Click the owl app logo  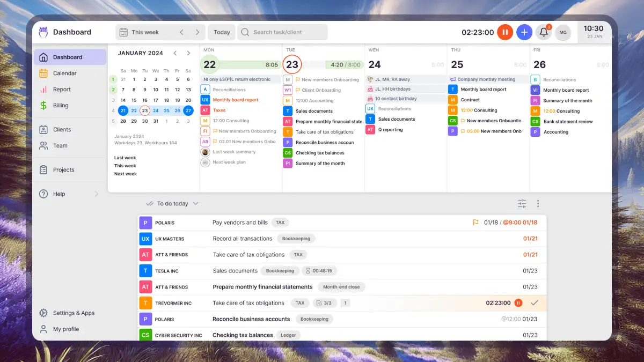(43, 32)
